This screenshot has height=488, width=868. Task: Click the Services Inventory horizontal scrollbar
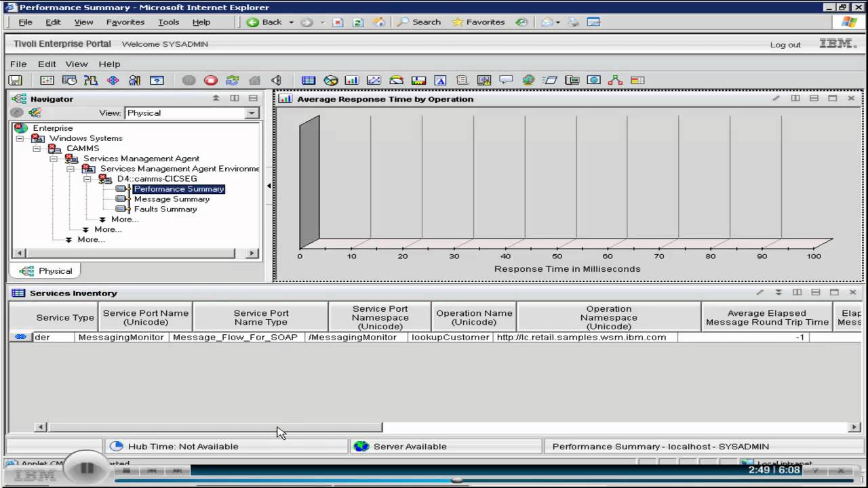click(214, 427)
